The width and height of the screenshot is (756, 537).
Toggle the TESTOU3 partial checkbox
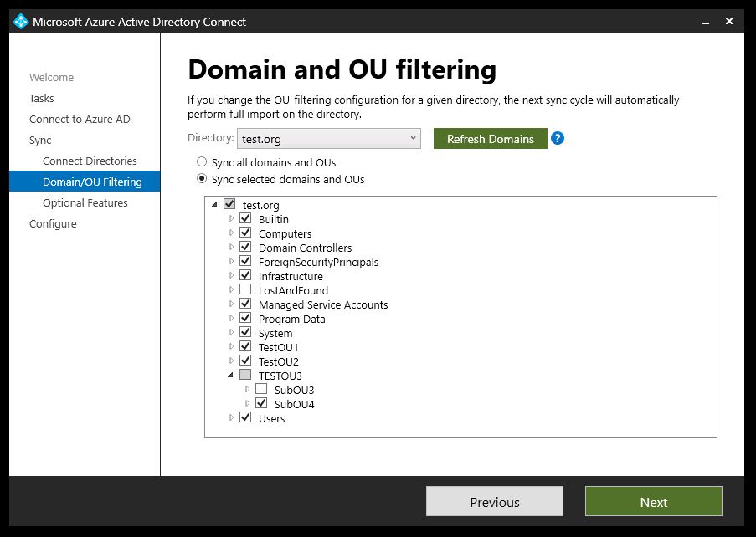[x=245, y=375]
